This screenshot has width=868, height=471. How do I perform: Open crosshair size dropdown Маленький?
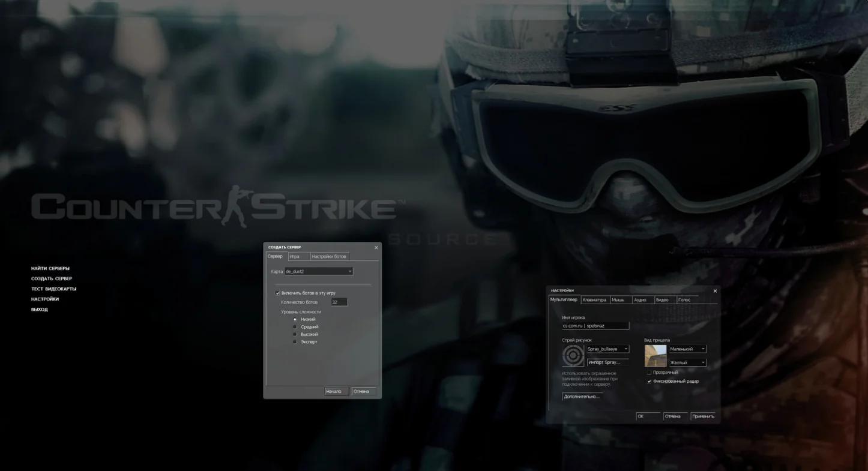coord(687,349)
